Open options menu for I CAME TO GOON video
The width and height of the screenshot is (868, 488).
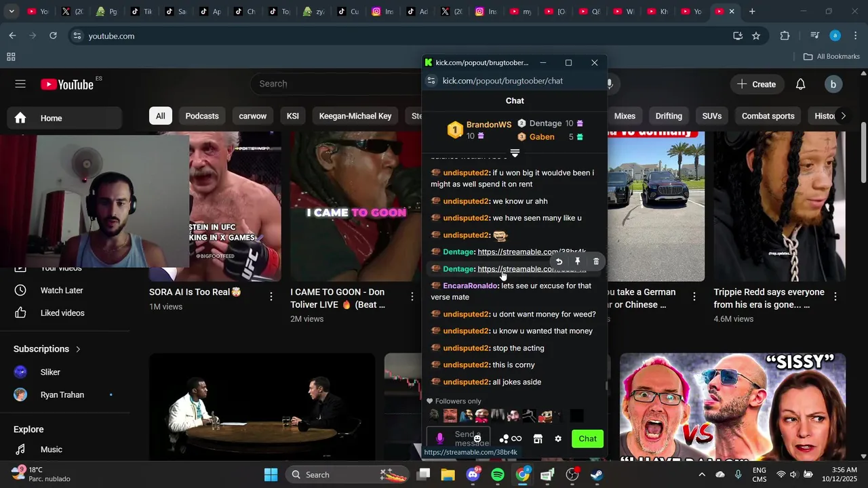click(412, 297)
